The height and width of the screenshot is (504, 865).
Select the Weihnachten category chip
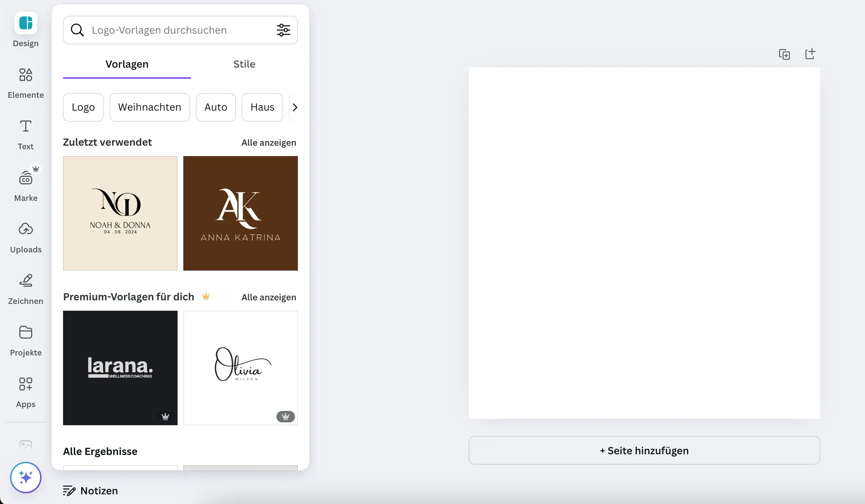150,107
